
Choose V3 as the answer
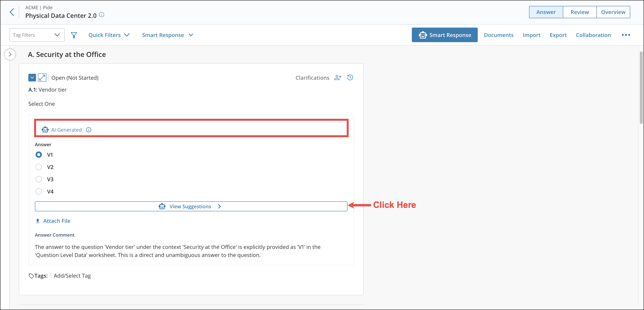tap(39, 179)
